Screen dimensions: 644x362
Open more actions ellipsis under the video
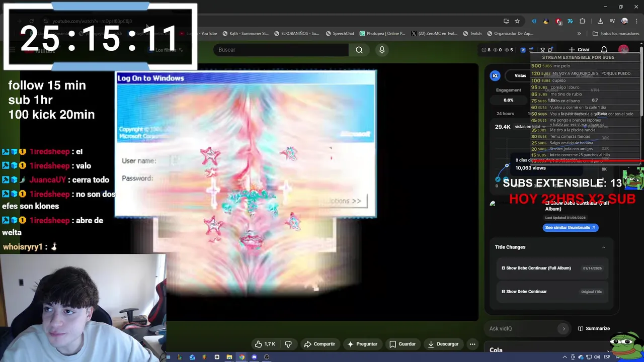pyautogui.click(x=472, y=344)
